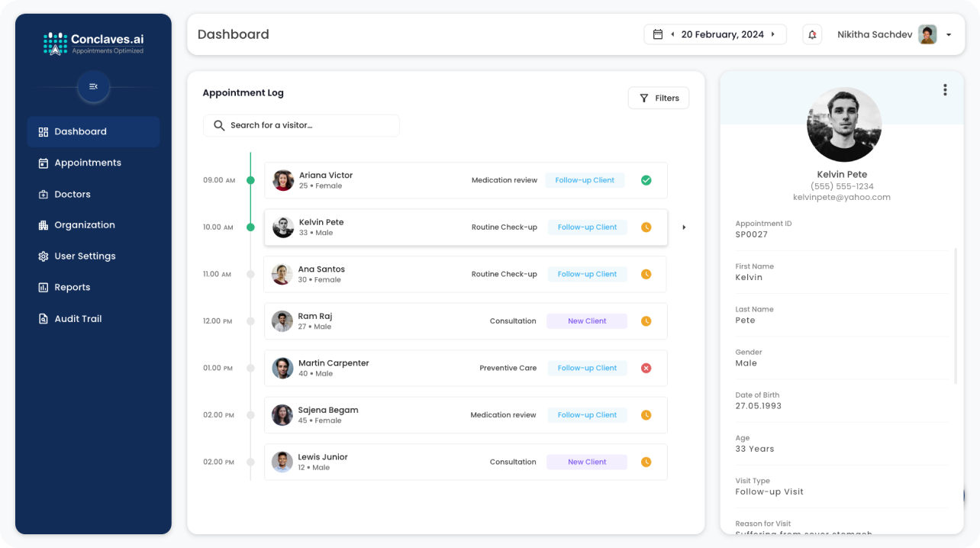The image size is (980, 548).
Task: Open the Nikitha Sachdev account dropdown
Action: pyautogui.click(x=949, y=35)
